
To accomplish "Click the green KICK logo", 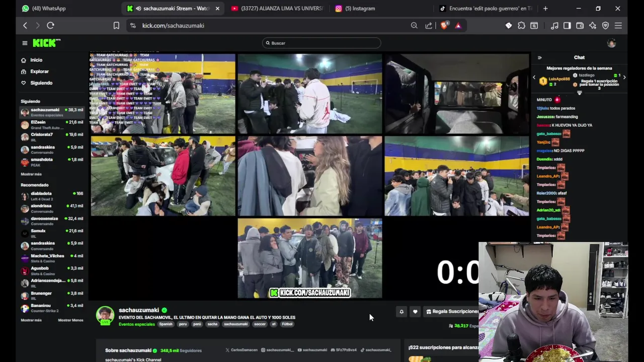I will [46, 43].
